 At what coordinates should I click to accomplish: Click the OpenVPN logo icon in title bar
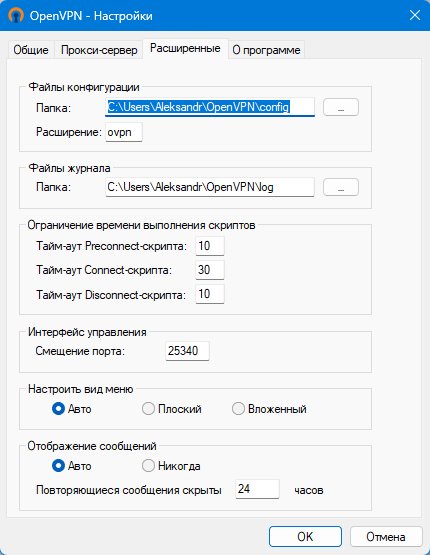pos(16,15)
